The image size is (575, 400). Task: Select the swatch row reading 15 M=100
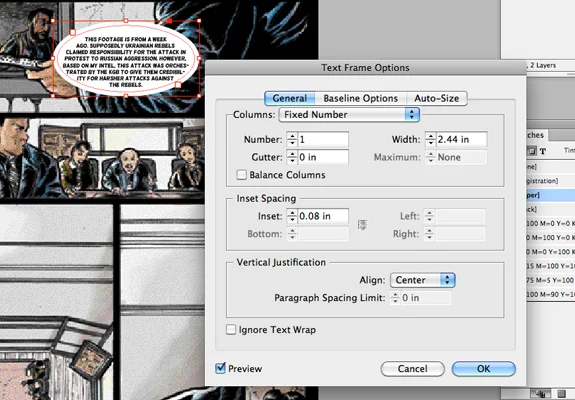(x=551, y=266)
